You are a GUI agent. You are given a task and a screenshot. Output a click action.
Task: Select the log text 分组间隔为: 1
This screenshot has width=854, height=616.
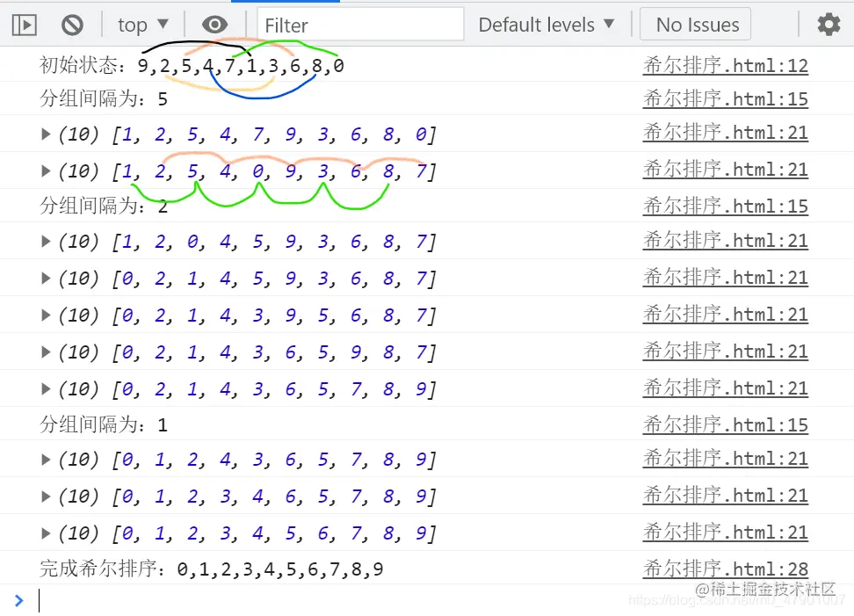pyautogui.click(x=104, y=424)
